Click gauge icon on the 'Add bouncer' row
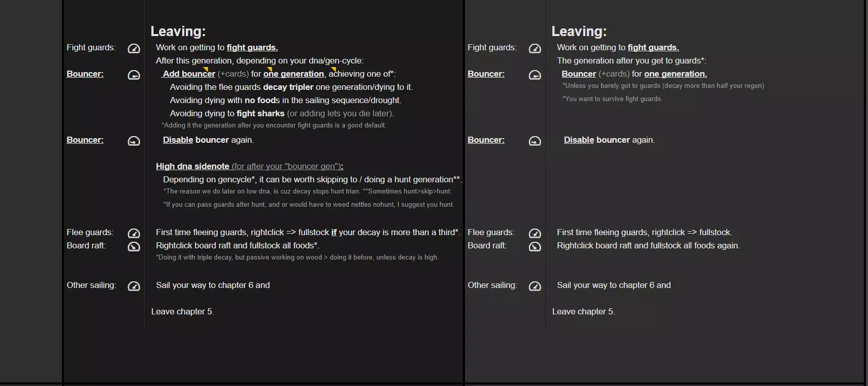This screenshot has height=386, width=868. point(133,75)
